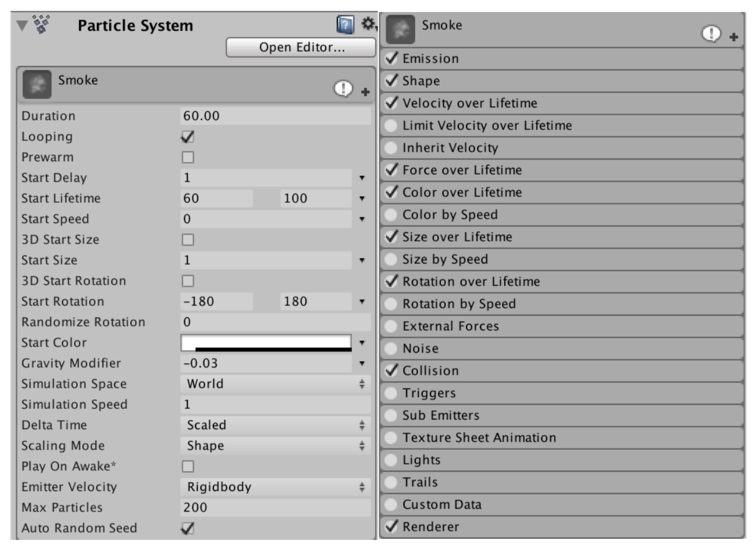
Task: Click the left Smoke texture thumbnail icon
Action: point(37,84)
